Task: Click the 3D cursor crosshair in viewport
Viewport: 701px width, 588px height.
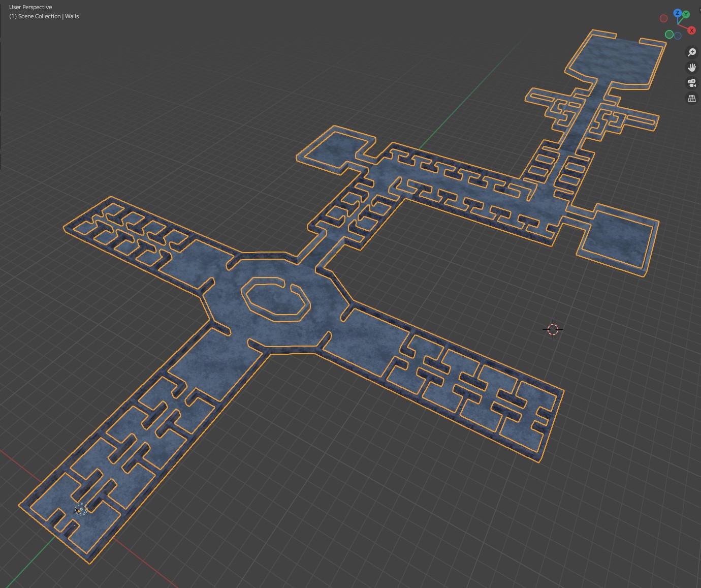Action: click(553, 329)
